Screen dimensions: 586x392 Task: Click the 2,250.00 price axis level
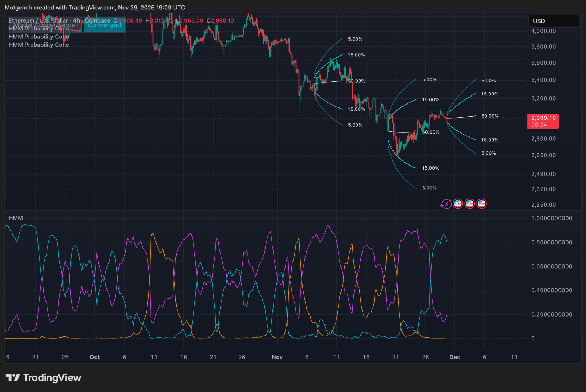(x=543, y=205)
